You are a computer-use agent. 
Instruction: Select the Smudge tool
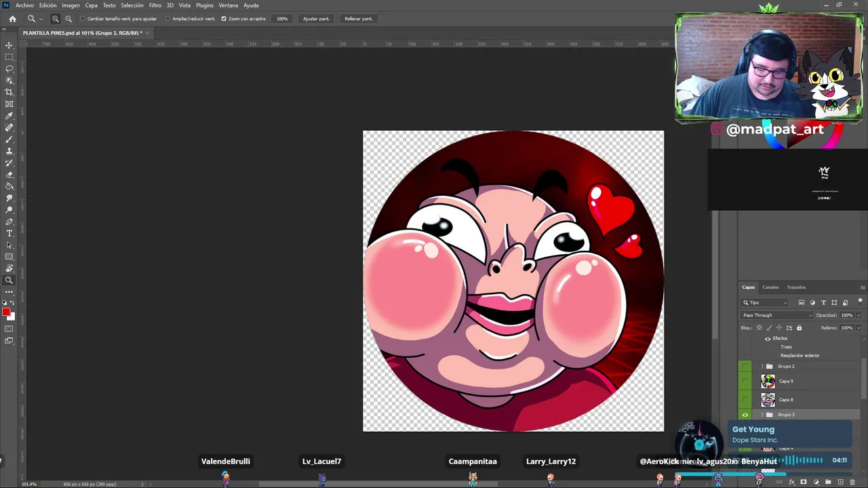point(9,198)
